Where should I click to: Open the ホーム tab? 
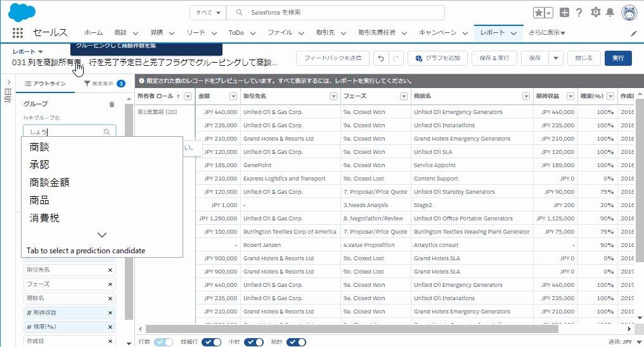tap(93, 33)
